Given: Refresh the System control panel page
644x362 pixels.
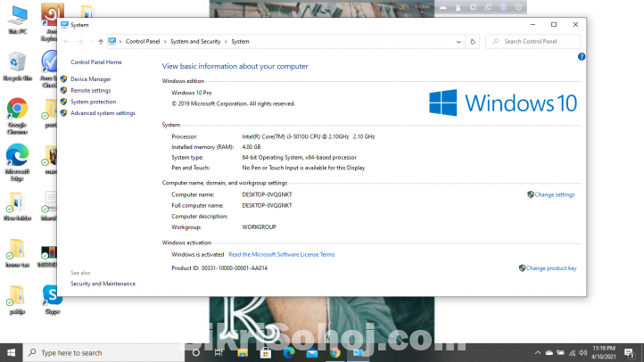Looking at the screenshot, I should [x=473, y=41].
